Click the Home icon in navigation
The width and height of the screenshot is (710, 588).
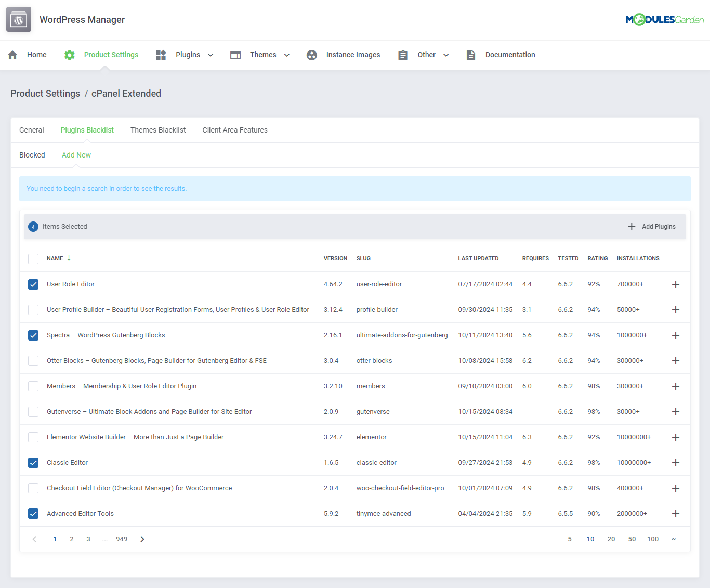(x=12, y=55)
